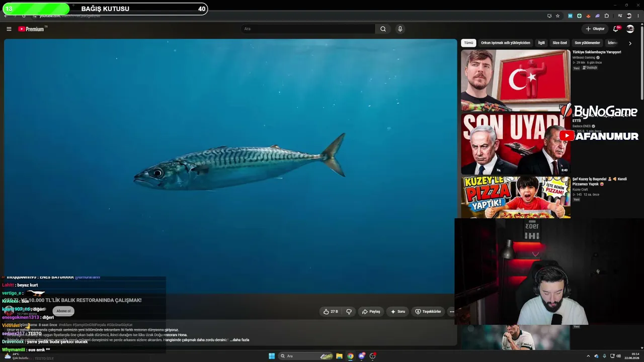The height and width of the screenshot is (362, 644).
Task: Switch to Chrome on the taskbar
Action: [350, 356]
